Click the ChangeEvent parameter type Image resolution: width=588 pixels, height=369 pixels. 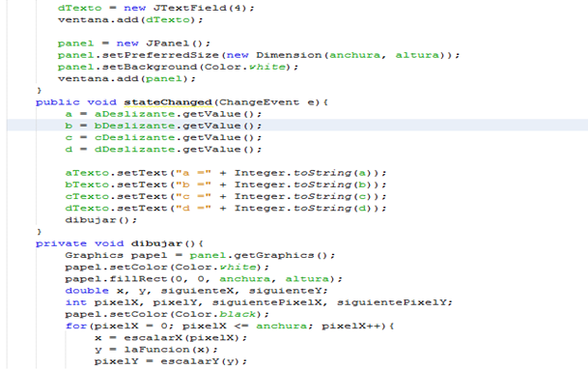[259, 102]
